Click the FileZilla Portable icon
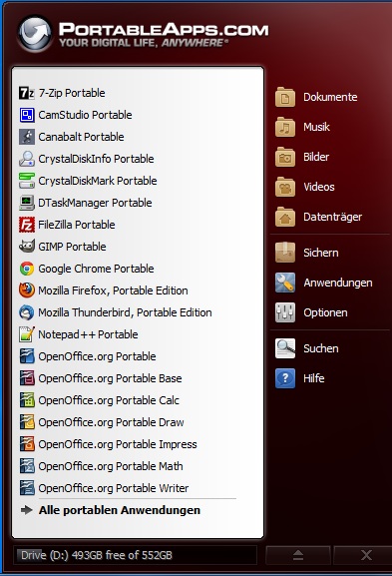Screen dimensions: 392x576 pyautogui.click(x=27, y=225)
